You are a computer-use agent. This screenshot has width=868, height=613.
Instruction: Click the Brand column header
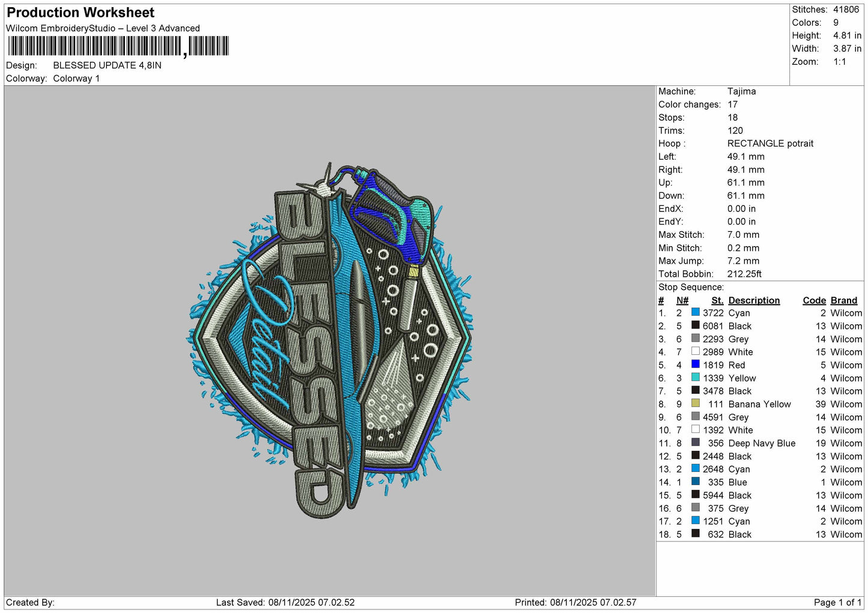pos(844,300)
